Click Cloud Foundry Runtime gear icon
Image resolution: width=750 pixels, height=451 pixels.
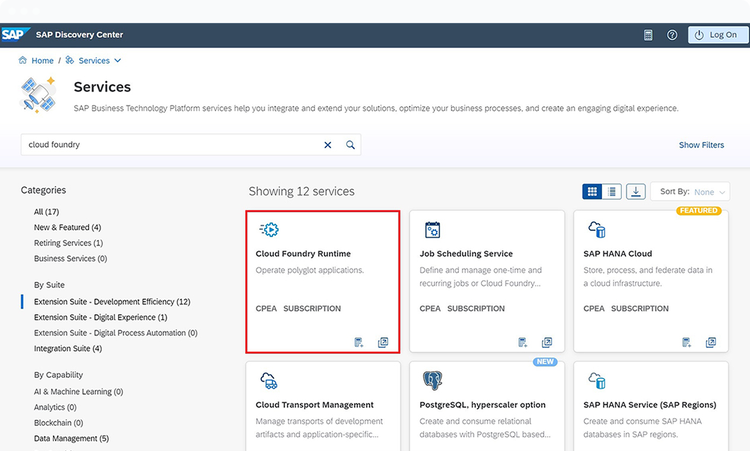[x=269, y=230]
